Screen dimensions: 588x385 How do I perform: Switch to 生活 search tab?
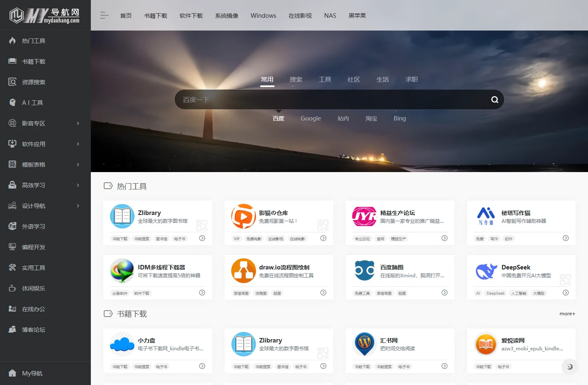click(x=383, y=80)
